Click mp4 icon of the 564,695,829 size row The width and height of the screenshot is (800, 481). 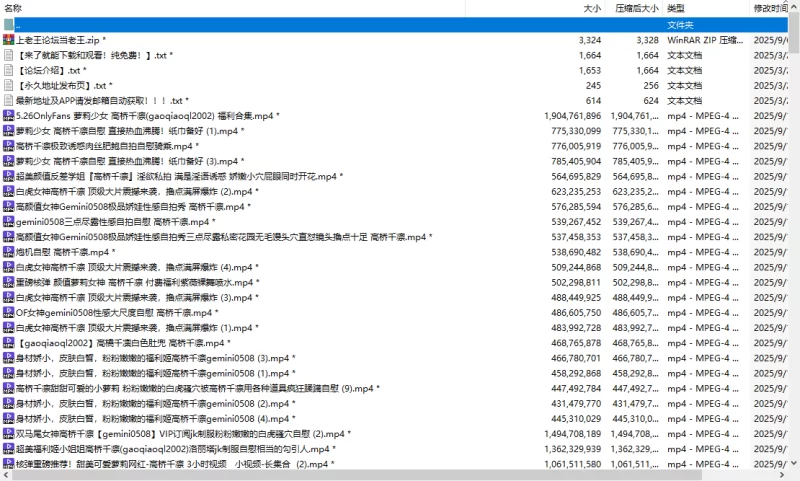coord(8,176)
